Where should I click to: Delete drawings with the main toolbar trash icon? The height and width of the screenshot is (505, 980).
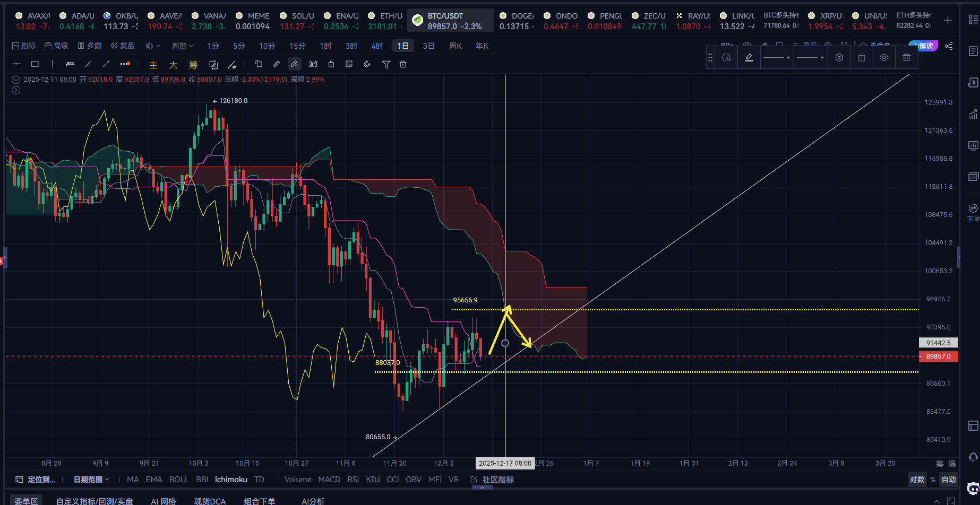click(403, 64)
